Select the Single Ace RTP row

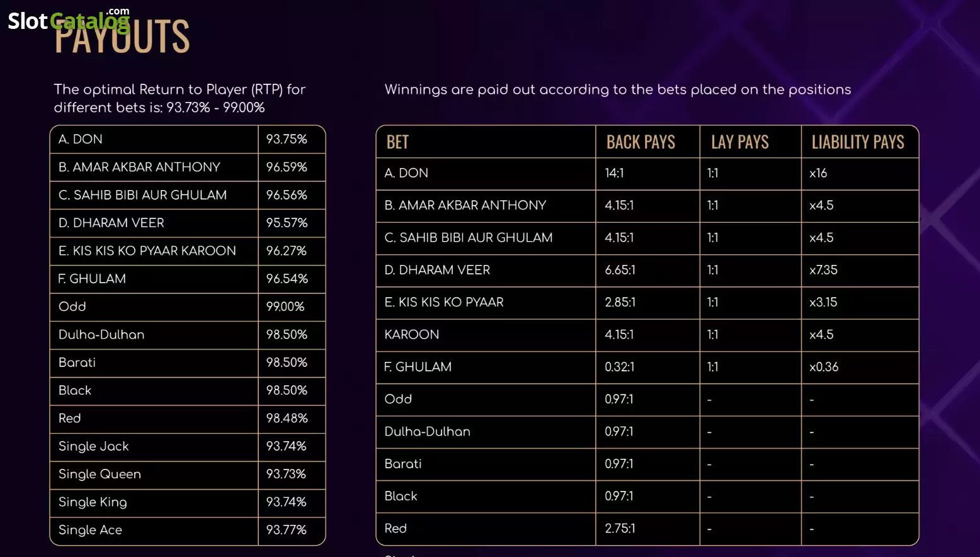pos(188,531)
